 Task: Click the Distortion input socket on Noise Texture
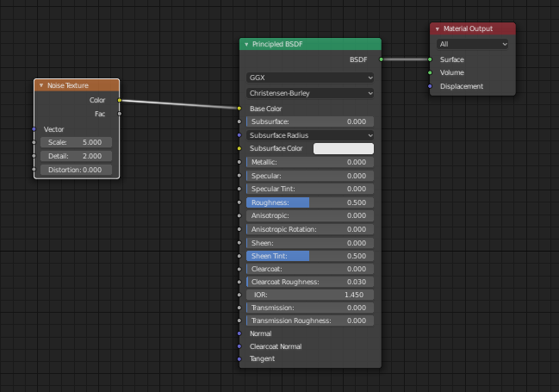coord(34,170)
